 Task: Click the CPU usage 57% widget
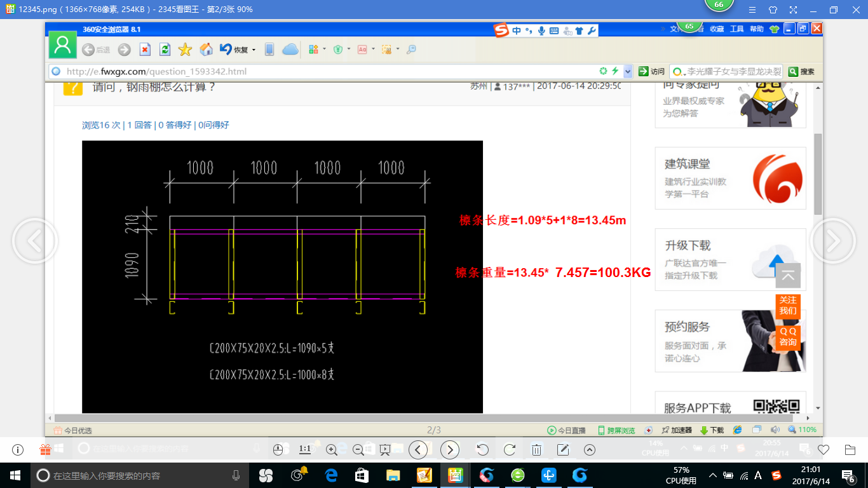681,475
